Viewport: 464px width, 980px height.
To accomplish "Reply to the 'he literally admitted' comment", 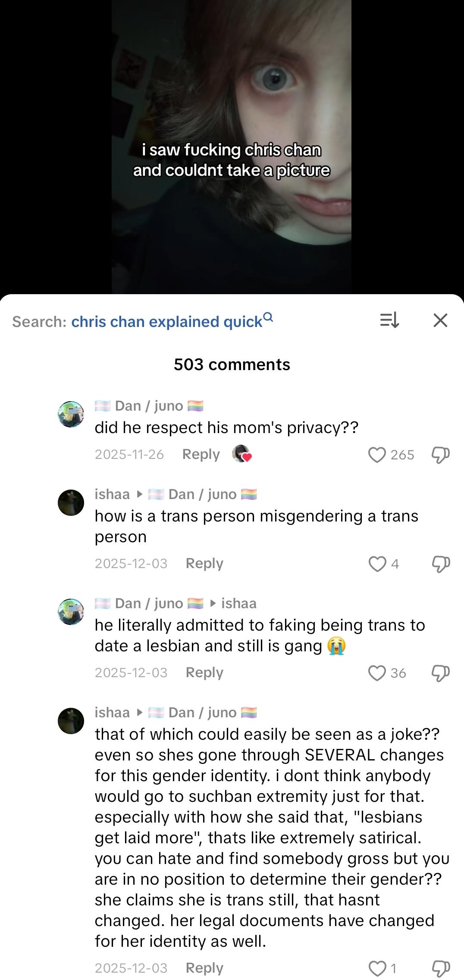I will (x=204, y=672).
